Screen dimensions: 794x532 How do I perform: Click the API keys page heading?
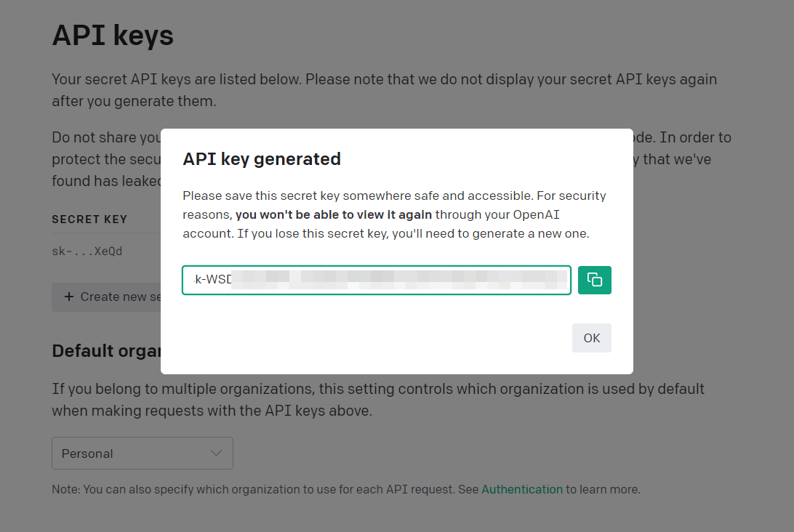(113, 35)
